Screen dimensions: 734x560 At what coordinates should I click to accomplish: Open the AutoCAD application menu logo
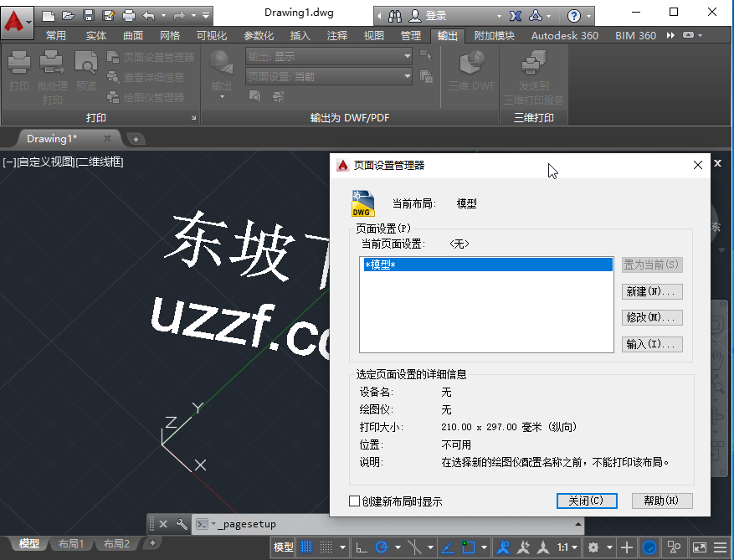coord(17,22)
